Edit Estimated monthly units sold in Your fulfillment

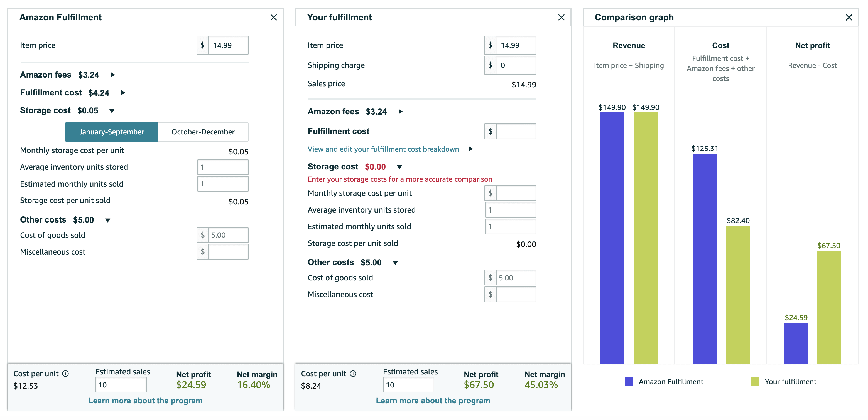click(511, 226)
